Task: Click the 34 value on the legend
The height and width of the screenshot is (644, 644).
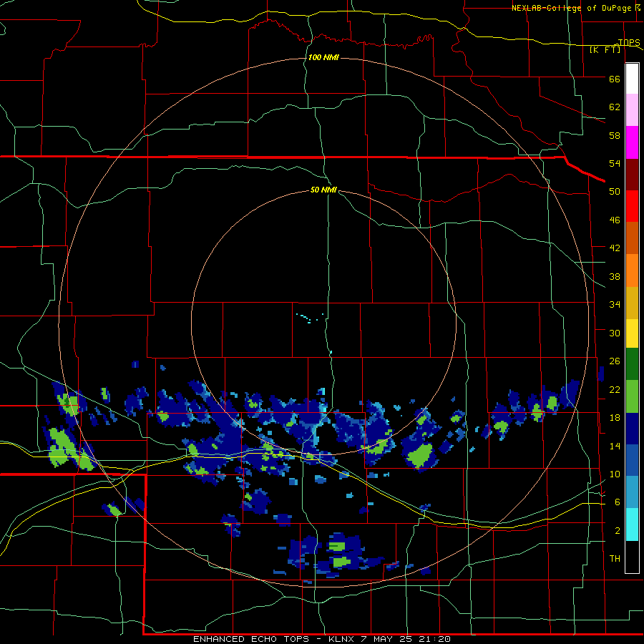Action: pos(615,305)
